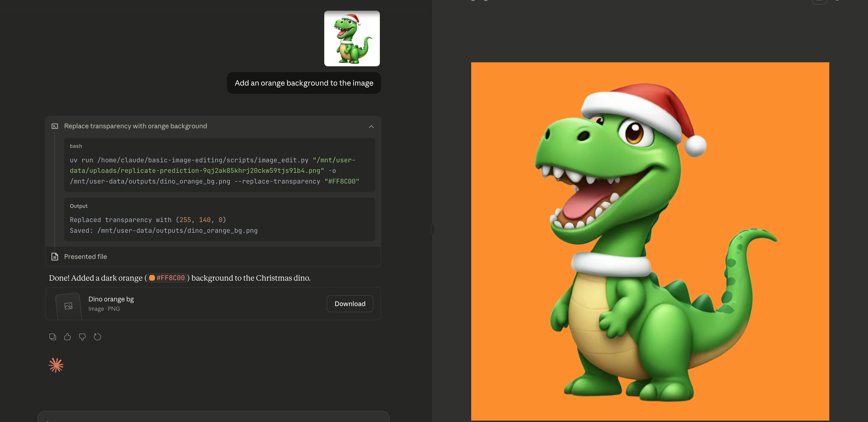Toggle the 'Replace transparency with orange background' header
Image resolution: width=868 pixels, height=422 pixels.
pos(135,126)
